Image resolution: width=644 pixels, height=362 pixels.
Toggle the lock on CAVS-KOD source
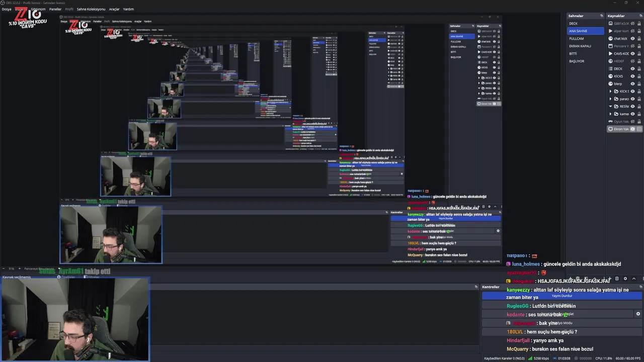pyautogui.click(x=639, y=54)
